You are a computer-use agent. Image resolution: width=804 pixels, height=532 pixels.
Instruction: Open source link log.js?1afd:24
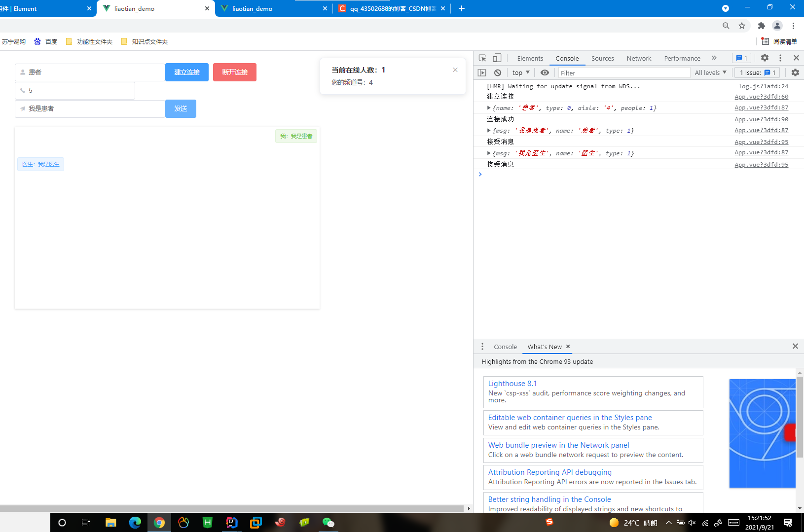point(763,86)
